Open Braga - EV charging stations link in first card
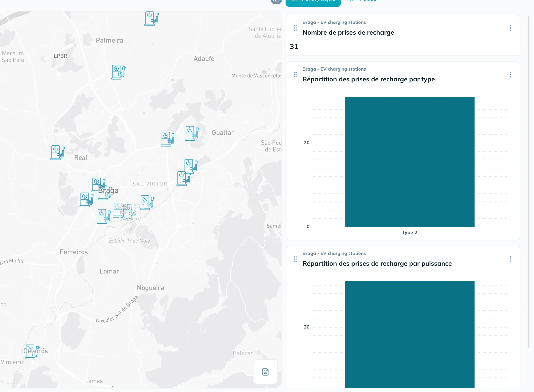 click(334, 22)
